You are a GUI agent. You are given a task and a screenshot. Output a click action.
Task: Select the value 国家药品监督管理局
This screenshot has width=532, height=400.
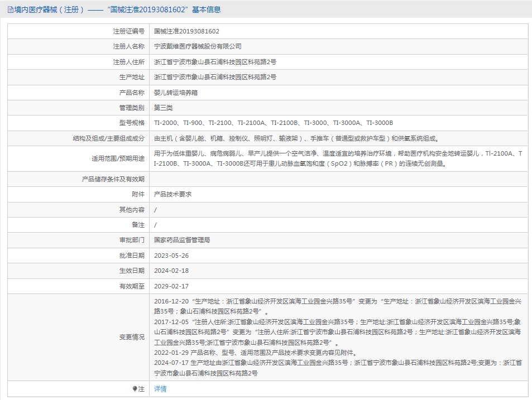tap(182, 240)
